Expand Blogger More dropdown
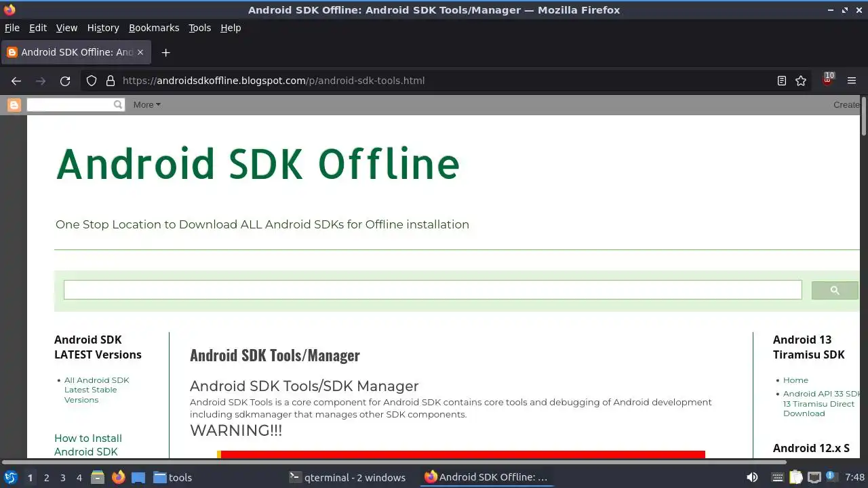 coord(146,104)
